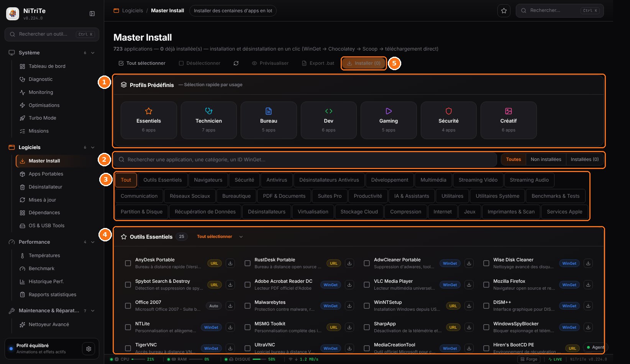Screen dimensions: 630x364
Task: Add Master Install to favorites star
Action: [504, 11]
